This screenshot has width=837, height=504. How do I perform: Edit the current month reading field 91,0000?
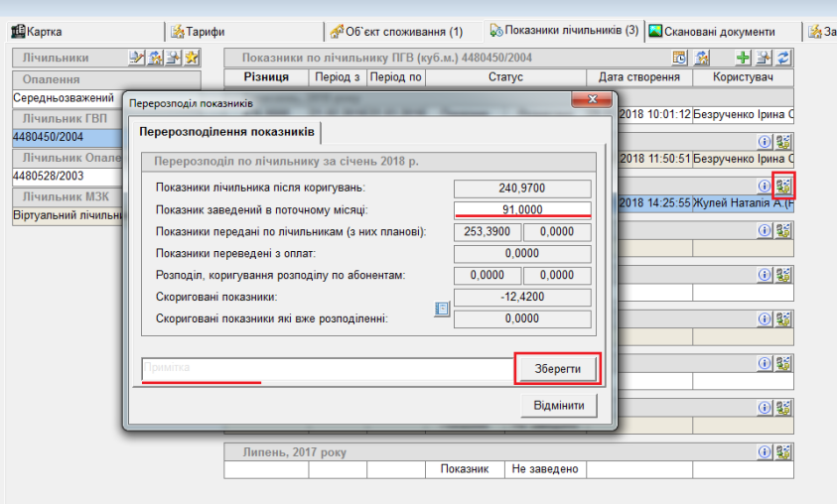coord(522,209)
